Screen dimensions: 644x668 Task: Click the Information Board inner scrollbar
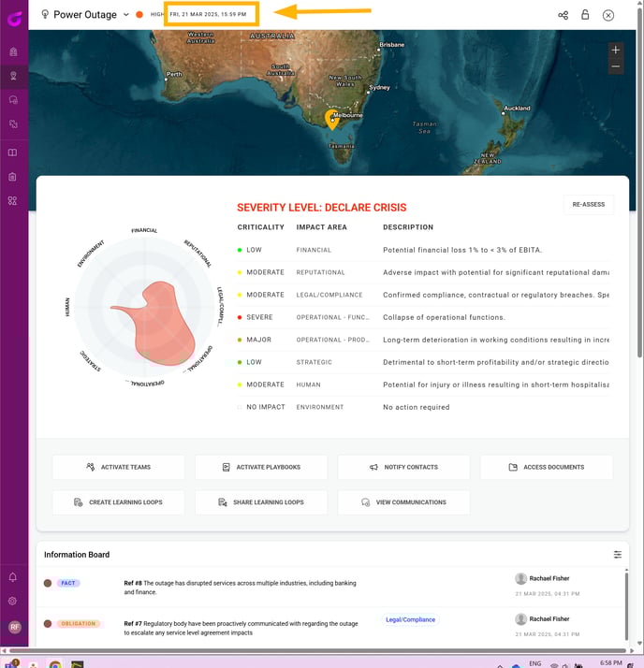pos(626,606)
